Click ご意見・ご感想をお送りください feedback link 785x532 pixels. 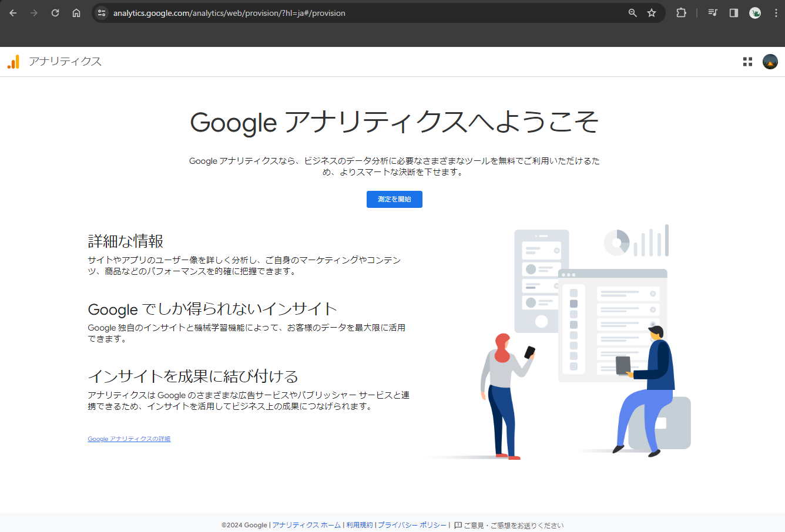pyautogui.click(x=514, y=526)
